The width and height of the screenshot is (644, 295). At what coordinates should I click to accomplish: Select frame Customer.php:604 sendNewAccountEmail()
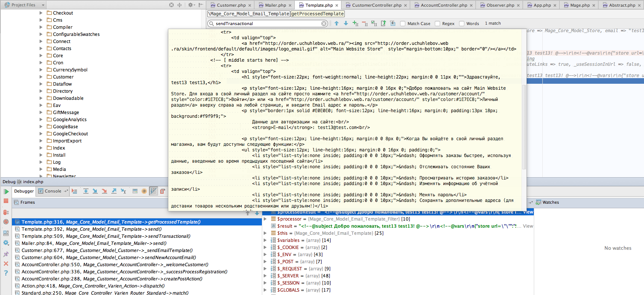(137, 257)
